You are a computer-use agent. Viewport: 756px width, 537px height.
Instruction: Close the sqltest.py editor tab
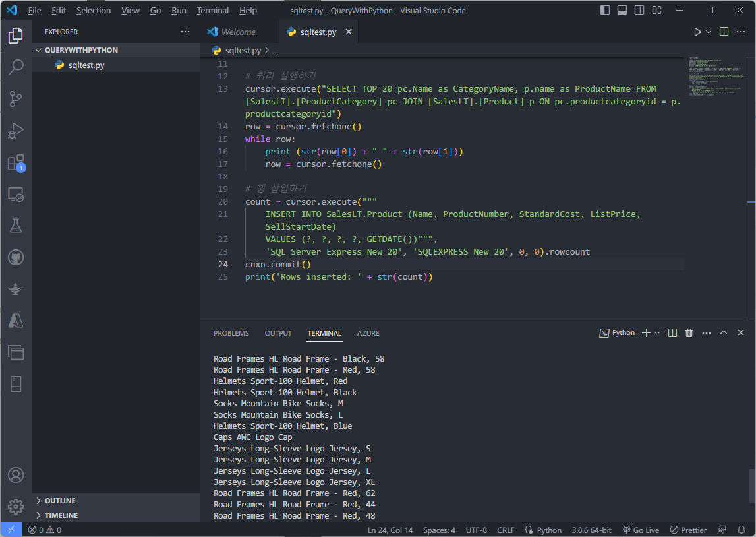point(349,32)
